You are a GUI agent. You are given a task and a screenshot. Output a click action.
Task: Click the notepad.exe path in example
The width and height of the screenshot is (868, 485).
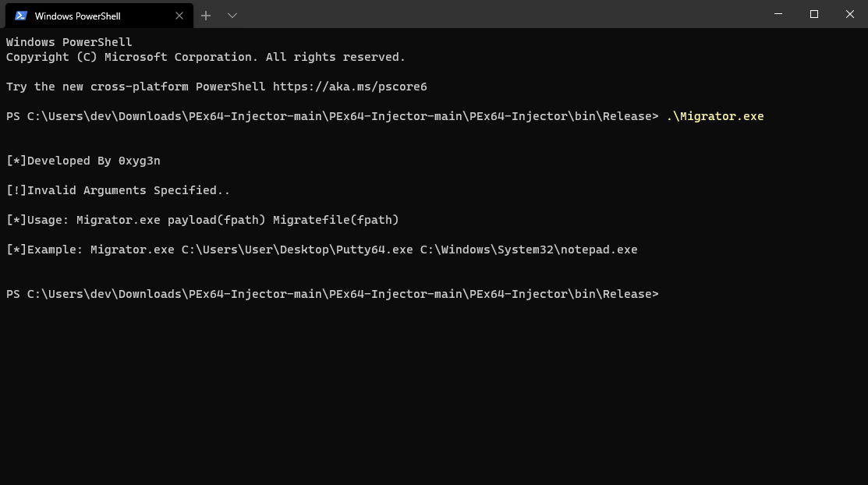(x=528, y=250)
